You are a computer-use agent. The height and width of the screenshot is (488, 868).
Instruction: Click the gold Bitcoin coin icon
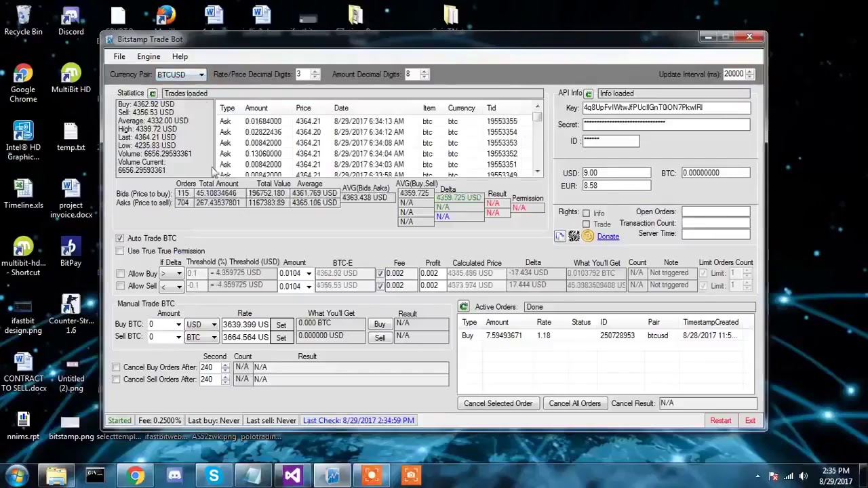coord(587,236)
